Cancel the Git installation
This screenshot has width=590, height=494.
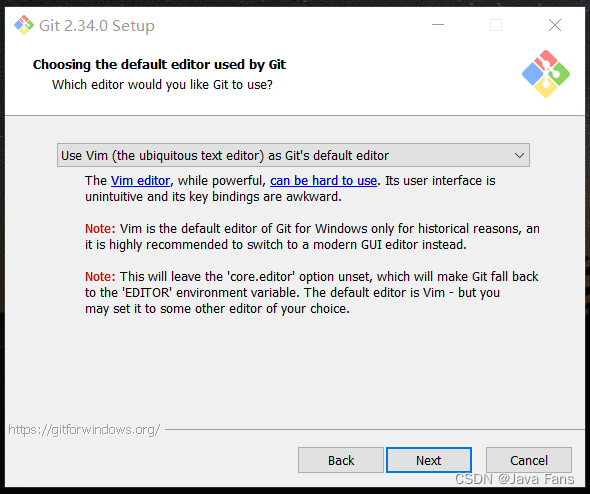click(529, 460)
